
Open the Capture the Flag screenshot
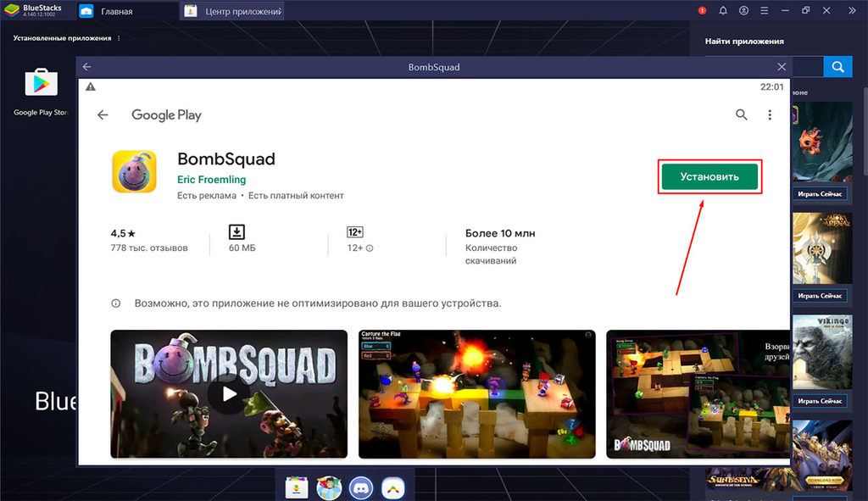click(x=477, y=394)
